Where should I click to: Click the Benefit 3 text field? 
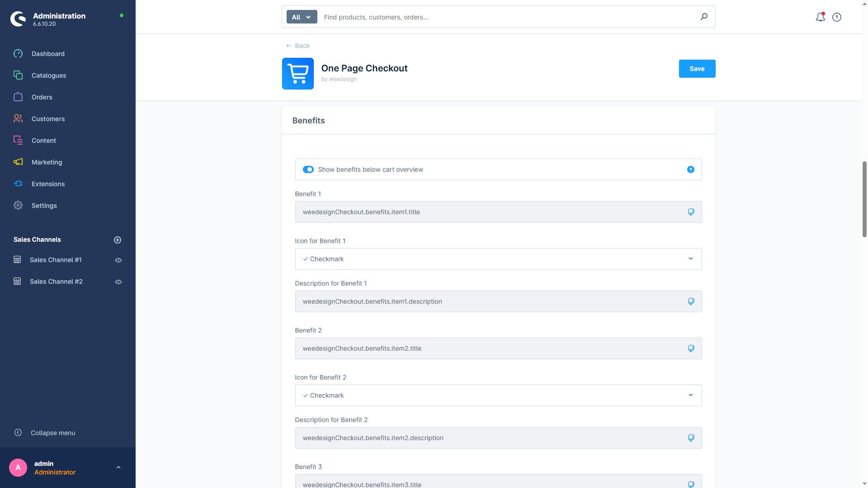[x=498, y=481]
